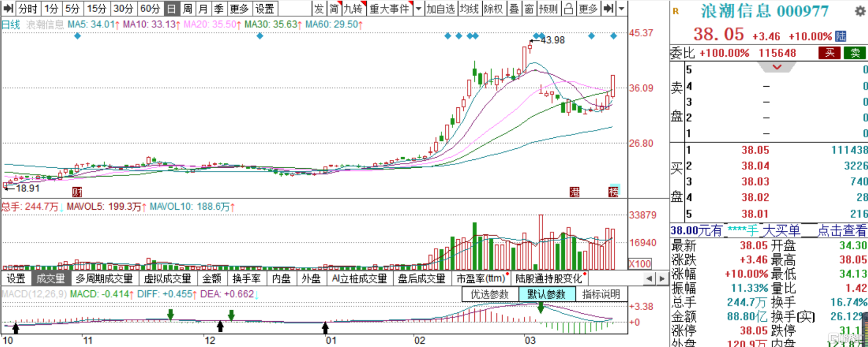This screenshot has height=347, width=868.
Task: Open the 九转 indicator tool
Action: coord(354,8)
